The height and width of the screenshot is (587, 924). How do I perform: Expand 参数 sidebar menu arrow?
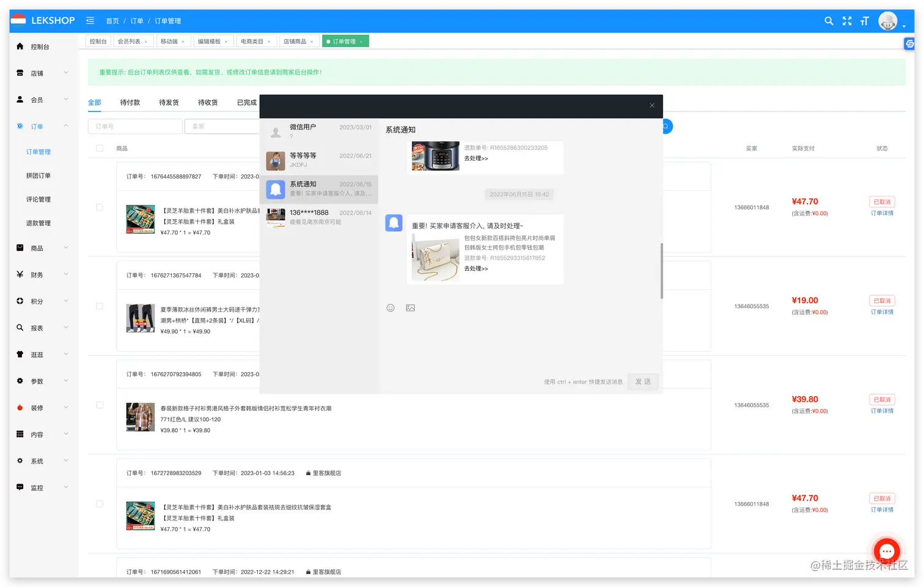point(66,381)
